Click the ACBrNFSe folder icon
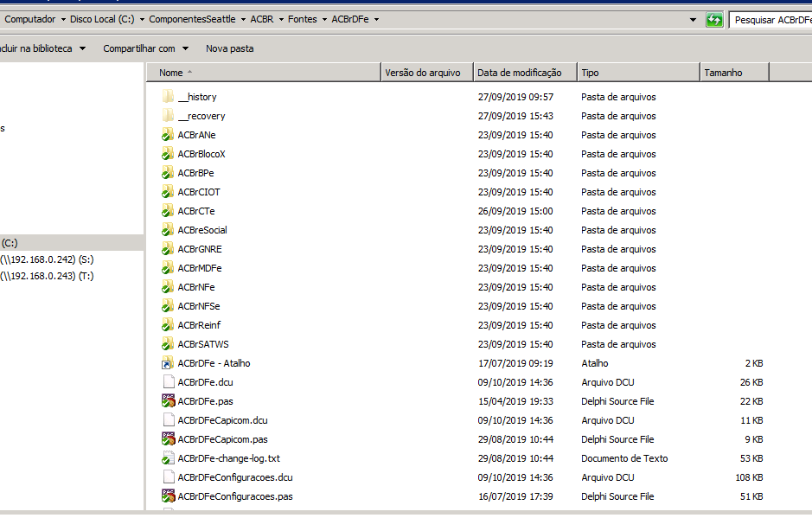 pos(168,305)
